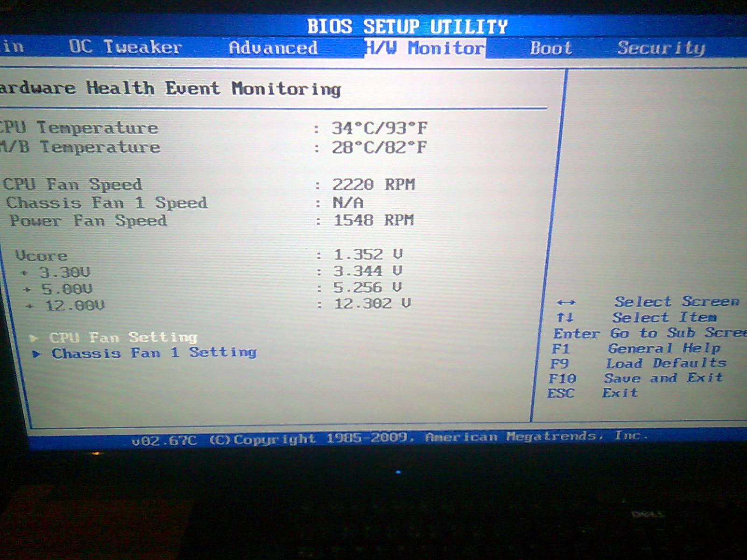Open the CPU Fan Setting submenu
747x560 pixels.
click(123, 337)
